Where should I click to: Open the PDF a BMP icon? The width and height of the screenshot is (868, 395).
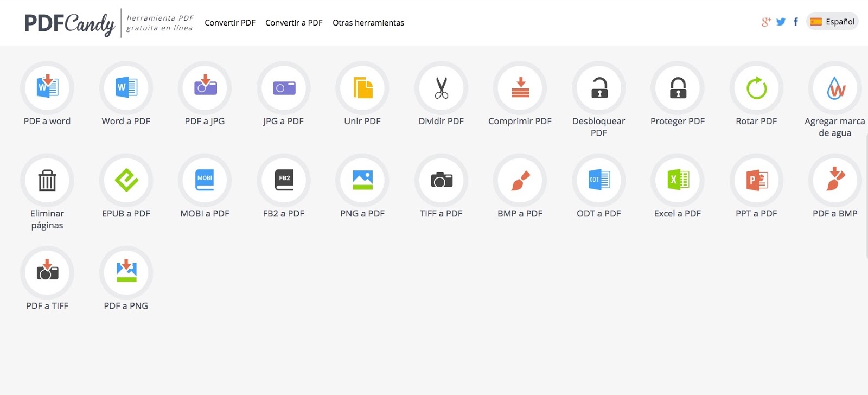tap(835, 180)
